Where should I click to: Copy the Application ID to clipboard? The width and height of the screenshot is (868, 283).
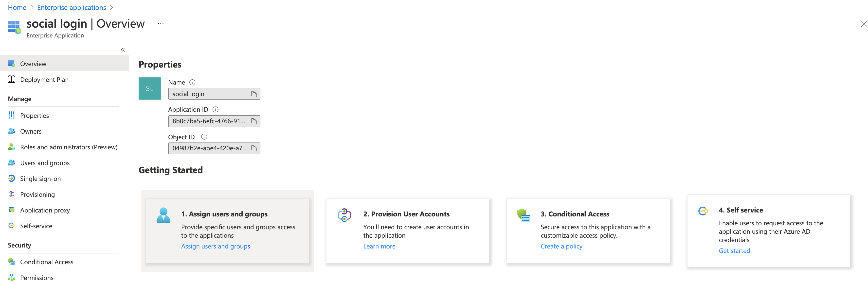tap(254, 121)
